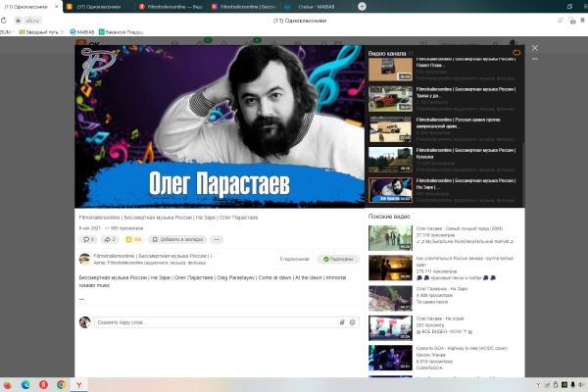Click the share icon showing 2
Viewport: 588px width, 392px height.
click(110, 239)
